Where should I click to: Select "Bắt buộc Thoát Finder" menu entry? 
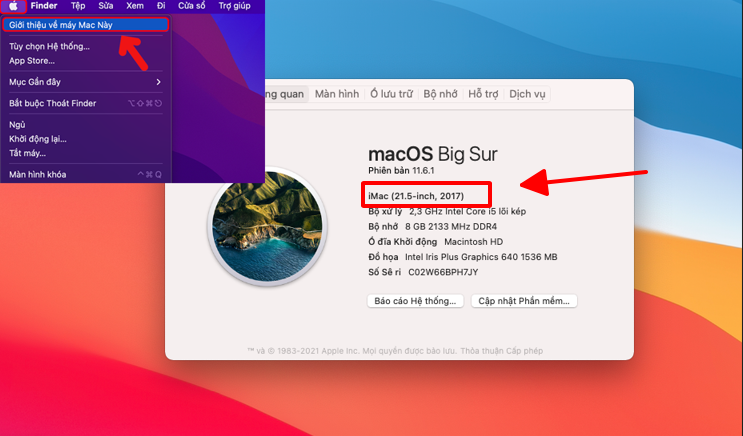tap(54, 103)
